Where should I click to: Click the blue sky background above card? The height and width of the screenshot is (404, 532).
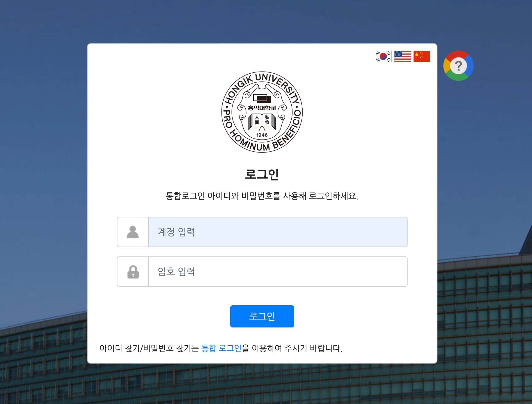pos(262,21)
